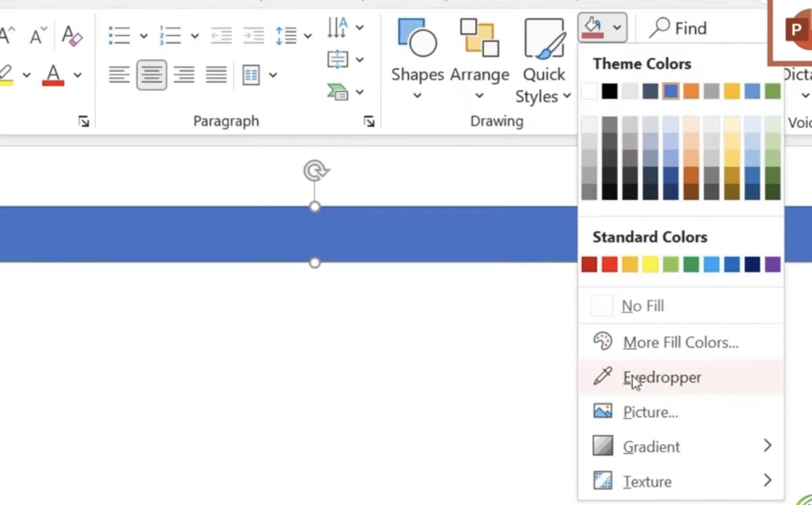The width and height of the screenshot is (812, 505).
Task: Open the numbered list dropdown arrow
Action: point(195,36)
